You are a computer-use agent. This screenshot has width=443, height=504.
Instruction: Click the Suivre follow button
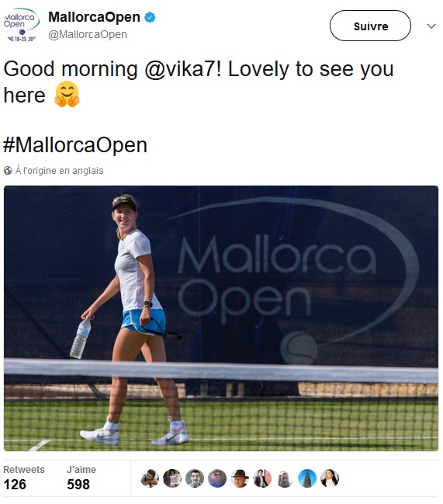[x=370, y=26]
